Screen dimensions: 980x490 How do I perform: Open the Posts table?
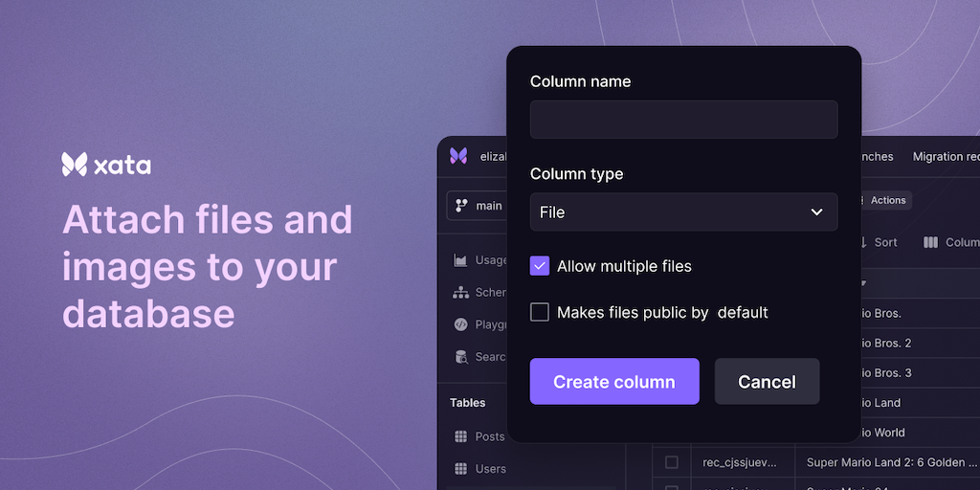pyautogui.click(x=479, y=436)
